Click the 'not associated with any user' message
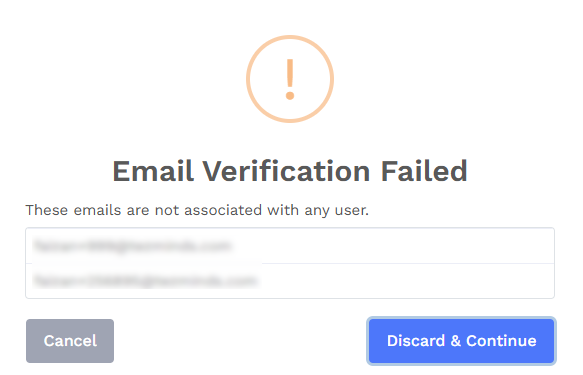The image size is (583, 375). tap(197, 210)
